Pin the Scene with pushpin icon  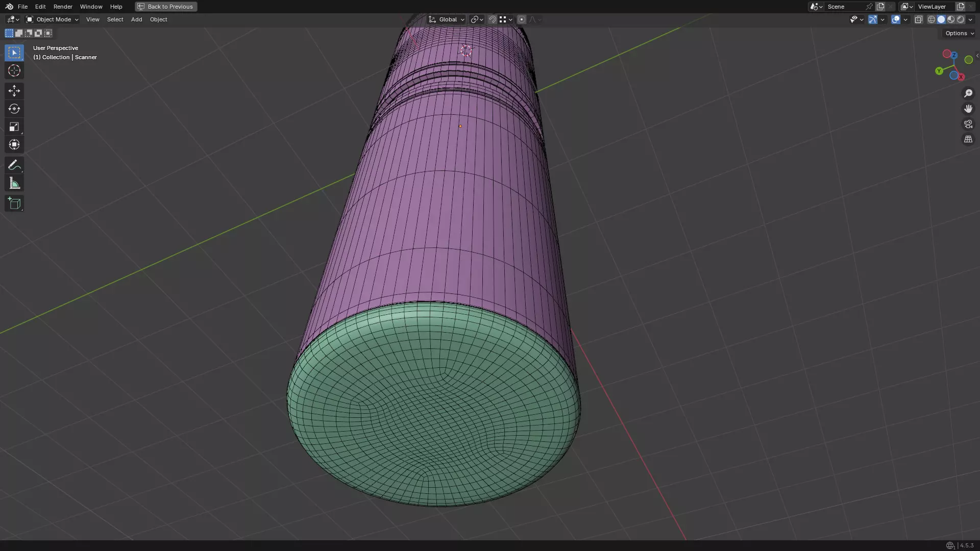[869, 7]
